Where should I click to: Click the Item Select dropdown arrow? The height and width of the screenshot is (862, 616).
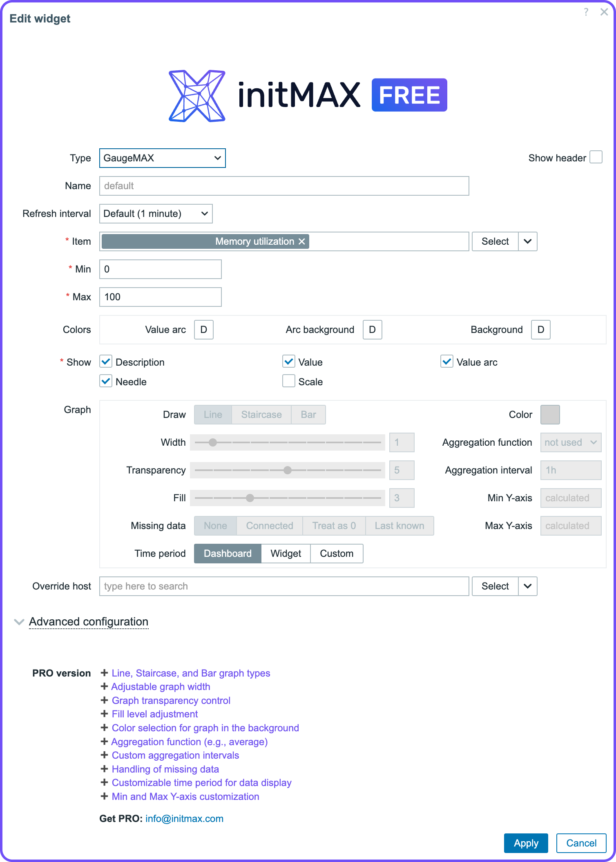coord(527,241)
